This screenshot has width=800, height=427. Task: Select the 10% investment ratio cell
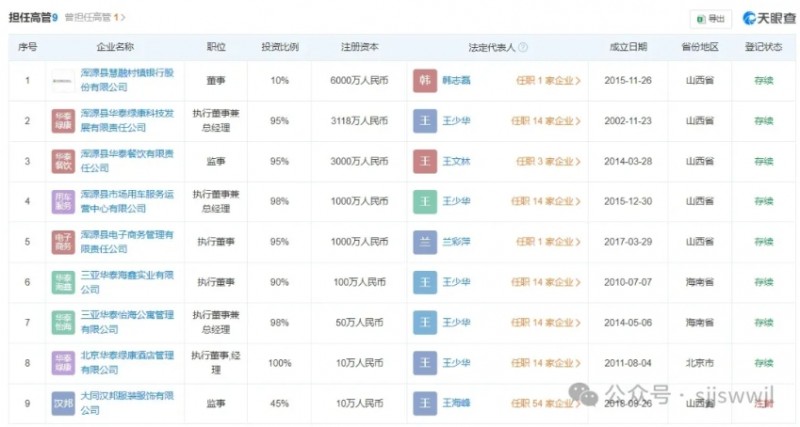tap(280, 81)
